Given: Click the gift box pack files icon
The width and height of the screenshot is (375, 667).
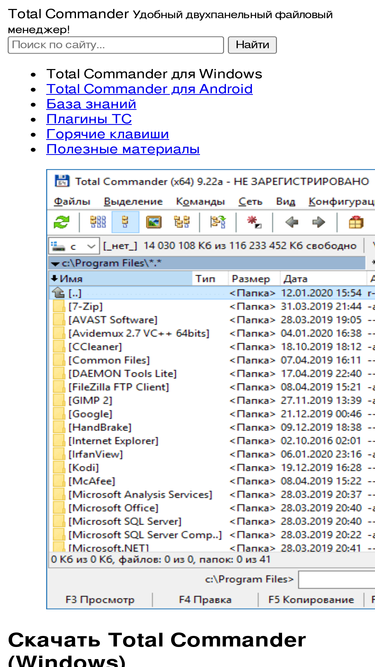Looking at the screenshot, I should [356, 222].
